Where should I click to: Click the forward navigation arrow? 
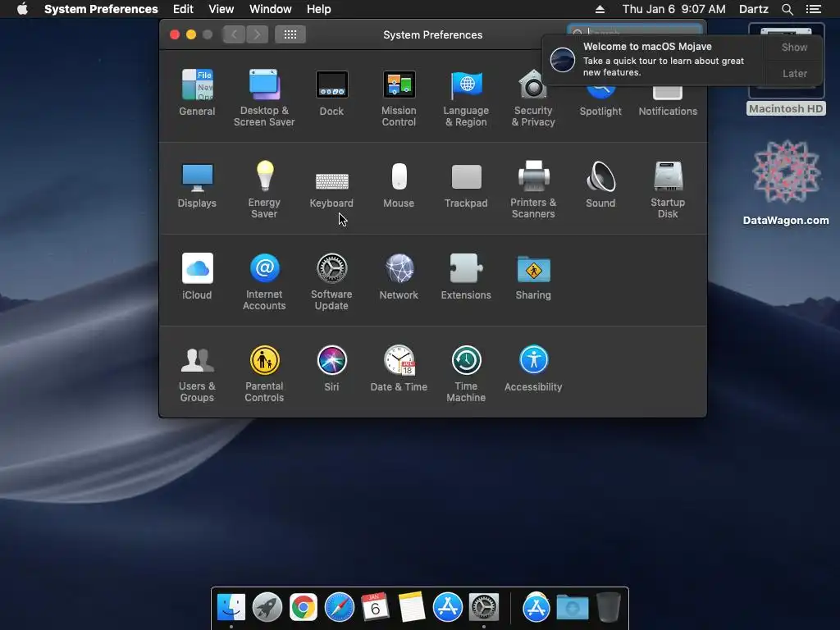point(257,34)
